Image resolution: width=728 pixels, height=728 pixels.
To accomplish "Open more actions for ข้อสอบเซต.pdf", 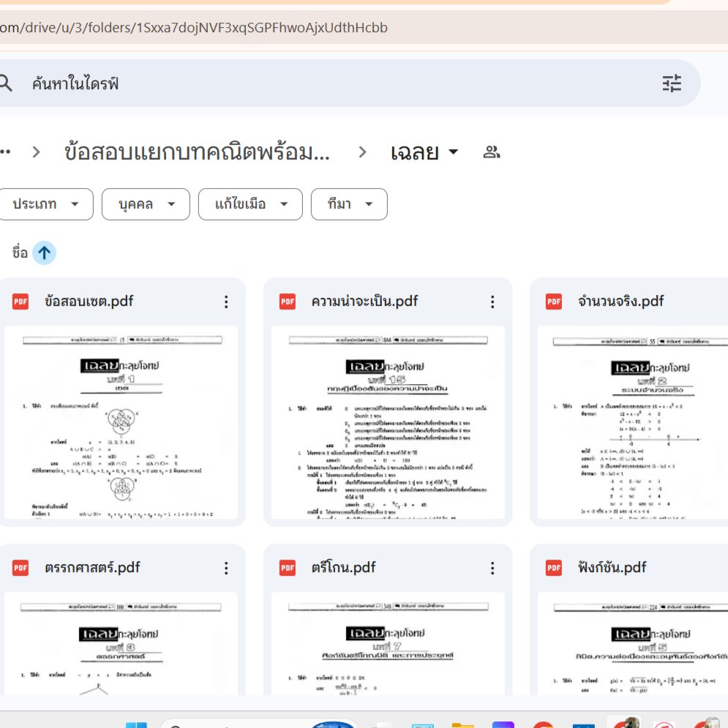I will (226, 301).
